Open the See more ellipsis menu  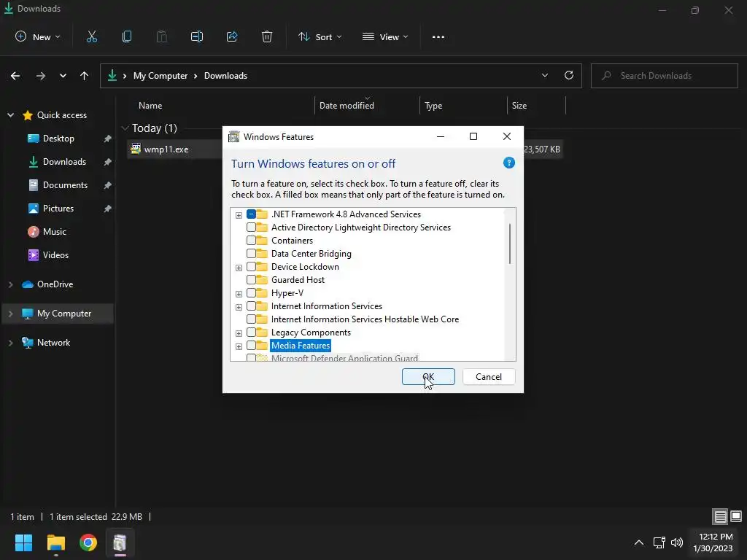438,36
